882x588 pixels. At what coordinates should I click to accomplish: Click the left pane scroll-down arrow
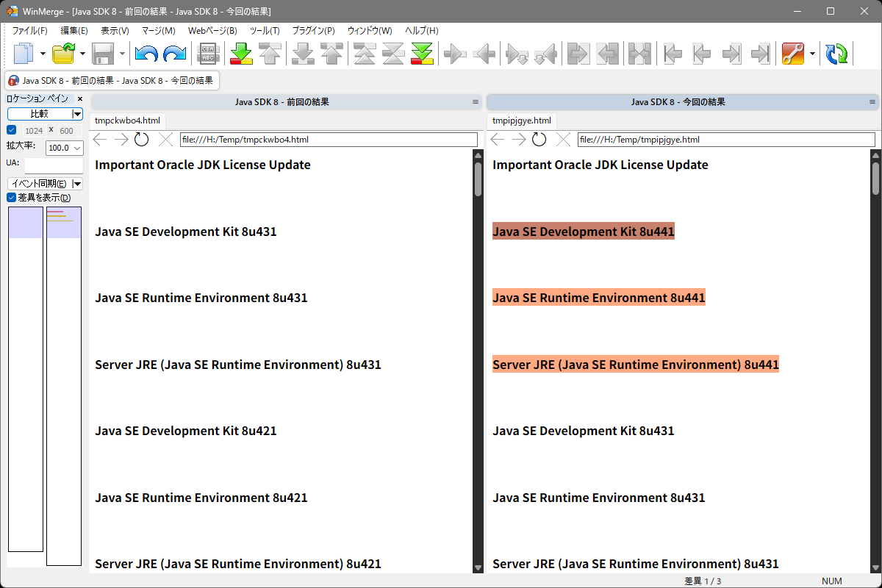pos(478,567)
